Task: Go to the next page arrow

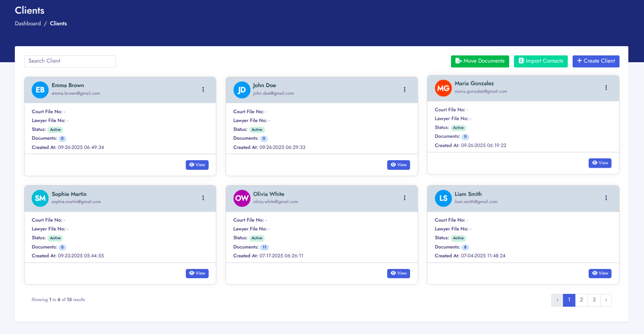Action: pyautogui.click(x=606, y=300)
